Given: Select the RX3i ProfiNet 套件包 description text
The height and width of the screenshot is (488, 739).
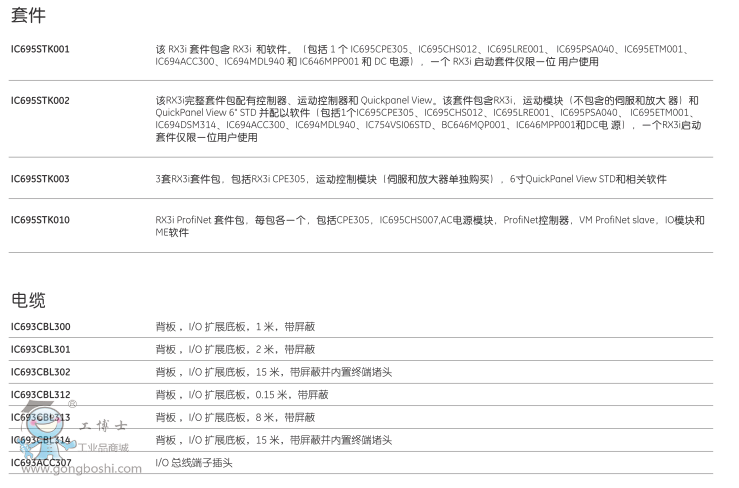Looking at the screenshot, I should click(430, 225).
